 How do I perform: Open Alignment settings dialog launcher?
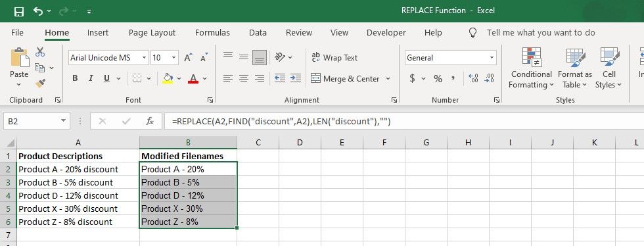click(x=394, y=100)
